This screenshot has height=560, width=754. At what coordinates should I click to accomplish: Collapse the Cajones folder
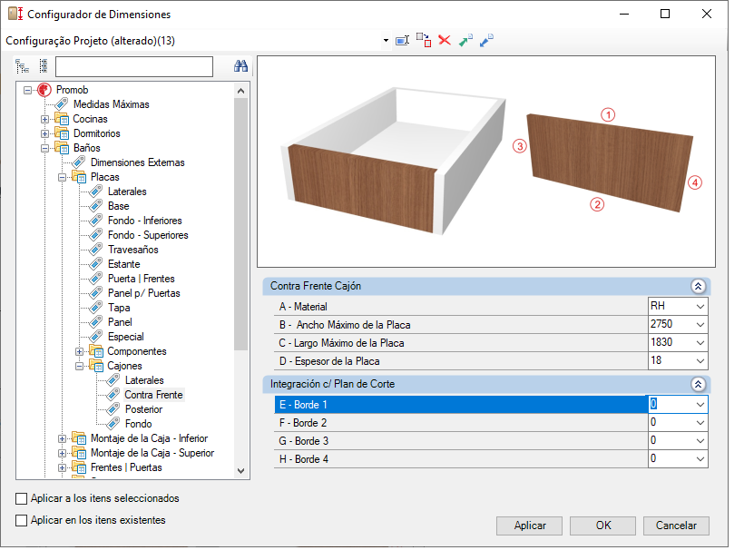pos(79,366)
